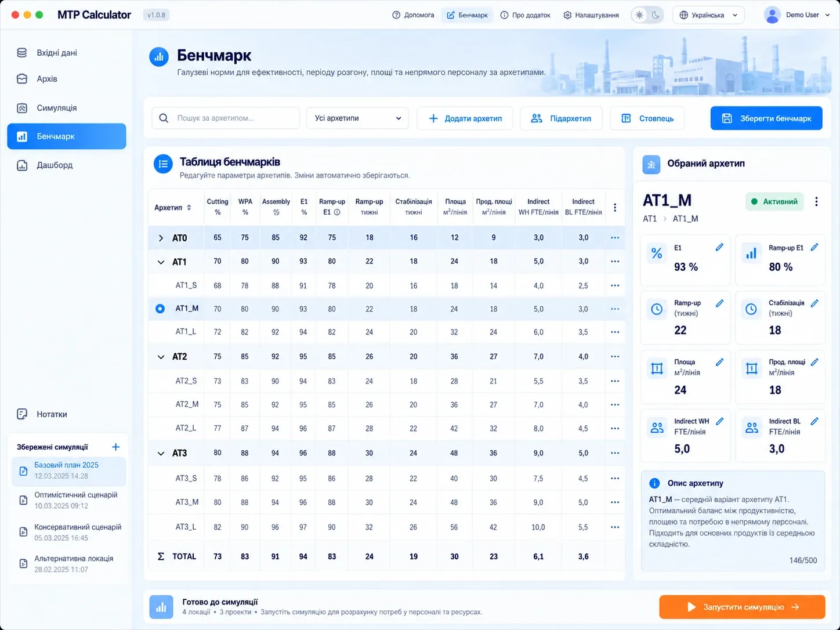Edit the Ramp-up (тижні) card pencil icon
This screenshot has width=840, height=630.
click(719, 303)
